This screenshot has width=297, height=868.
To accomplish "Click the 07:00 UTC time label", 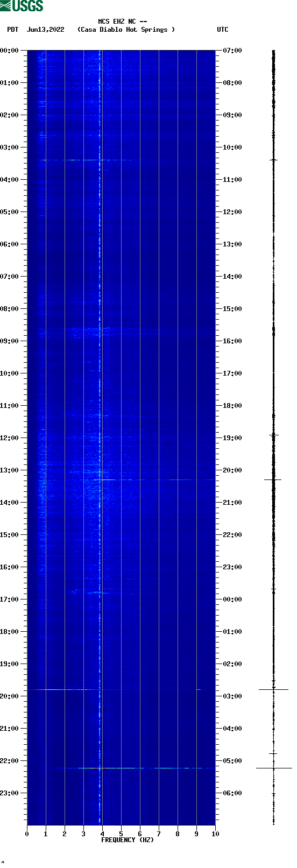I will pos(232,51).
